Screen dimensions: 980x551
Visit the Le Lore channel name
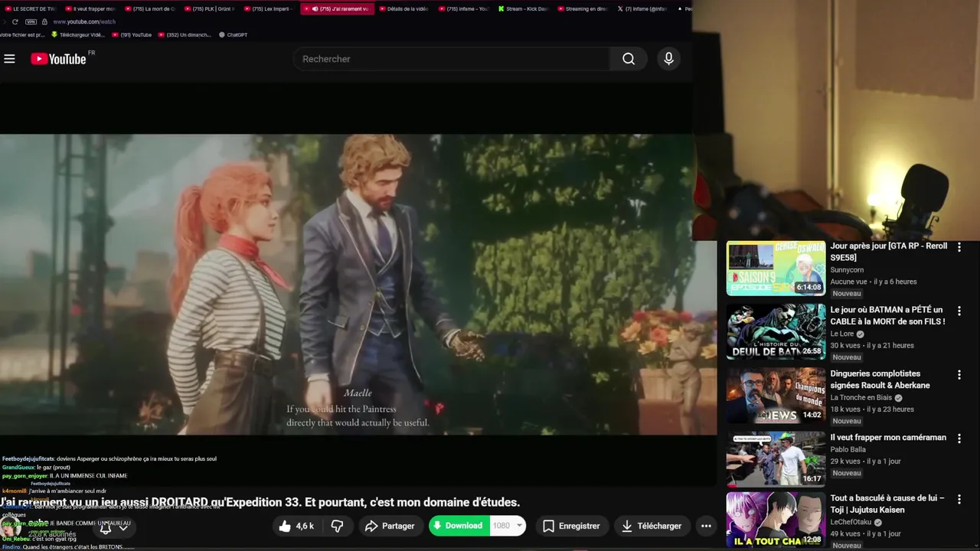842,334
